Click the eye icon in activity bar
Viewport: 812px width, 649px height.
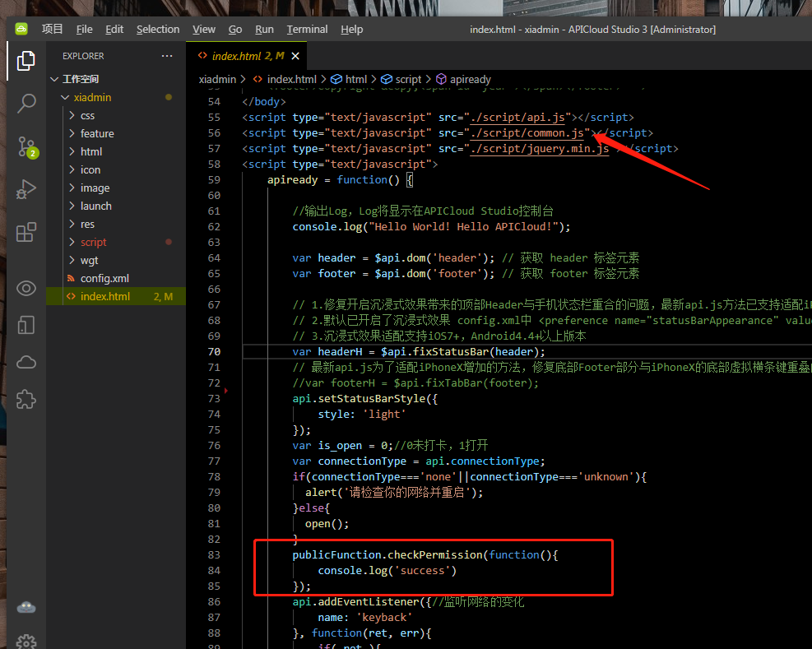pos(26,288)
